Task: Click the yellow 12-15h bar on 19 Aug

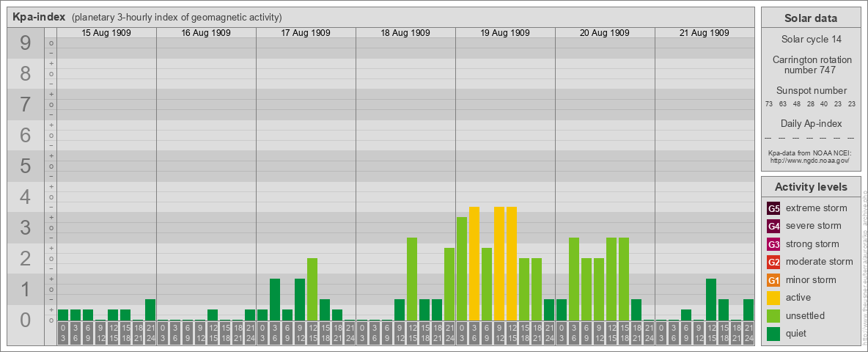Action: (x=512, y=263)
